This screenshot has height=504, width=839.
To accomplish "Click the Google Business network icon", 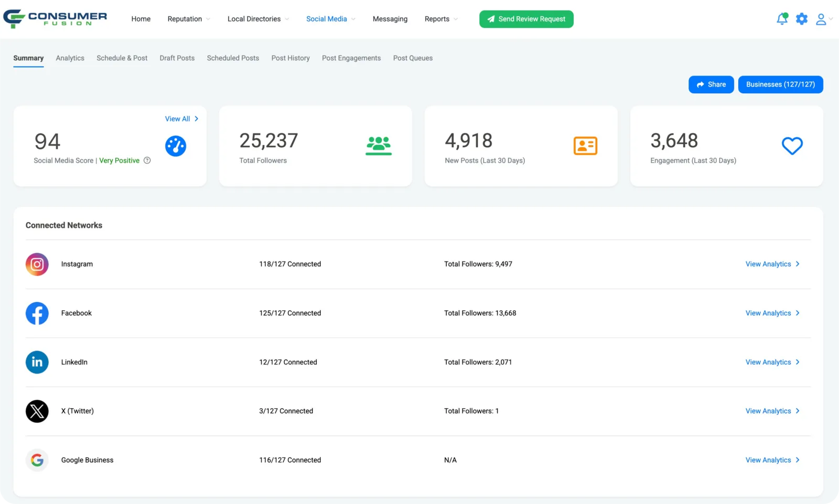I will pos(37,460).
